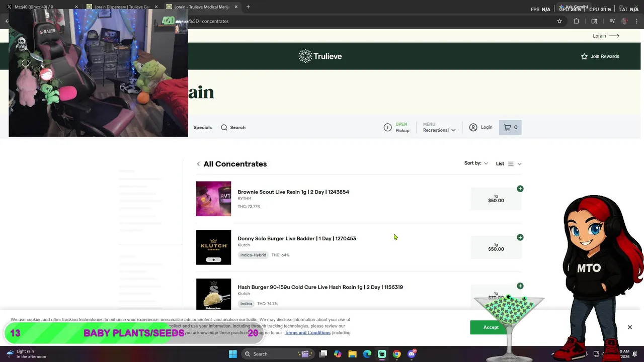Viewport: 644px width, 362px height.
Task: Open Google Chrome from taskbar
Action: click(397, 354)
